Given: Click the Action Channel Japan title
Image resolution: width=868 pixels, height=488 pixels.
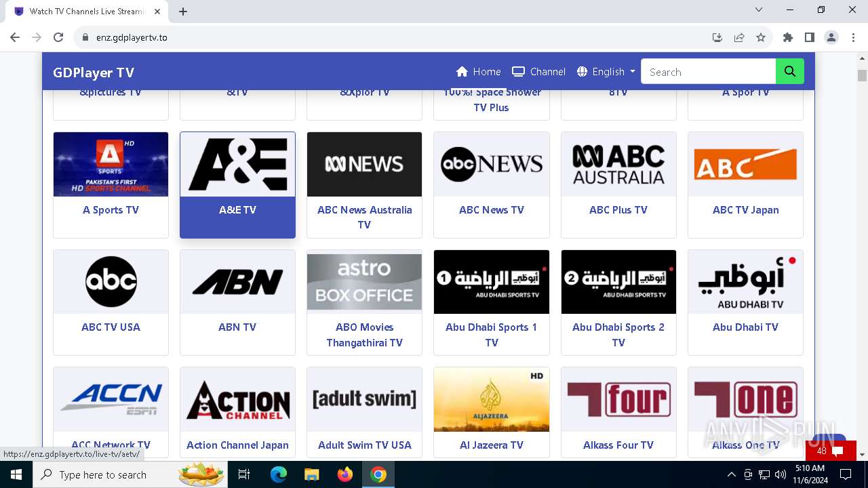Looking at the screenshot, I should pyautogui.click(x=237, y=445).
